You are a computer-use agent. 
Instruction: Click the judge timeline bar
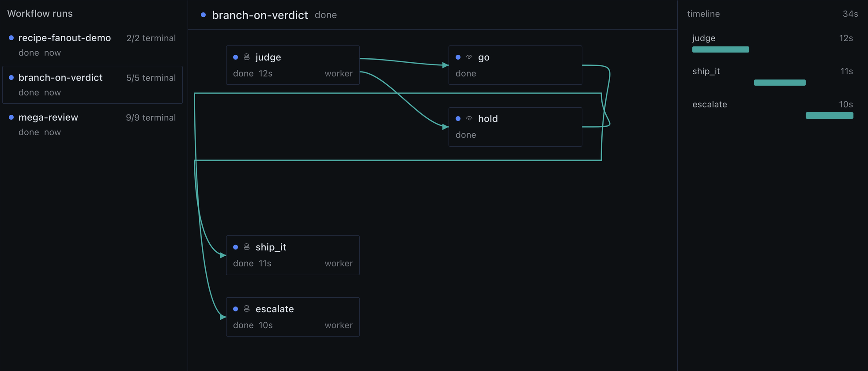[x=721, y=49]
